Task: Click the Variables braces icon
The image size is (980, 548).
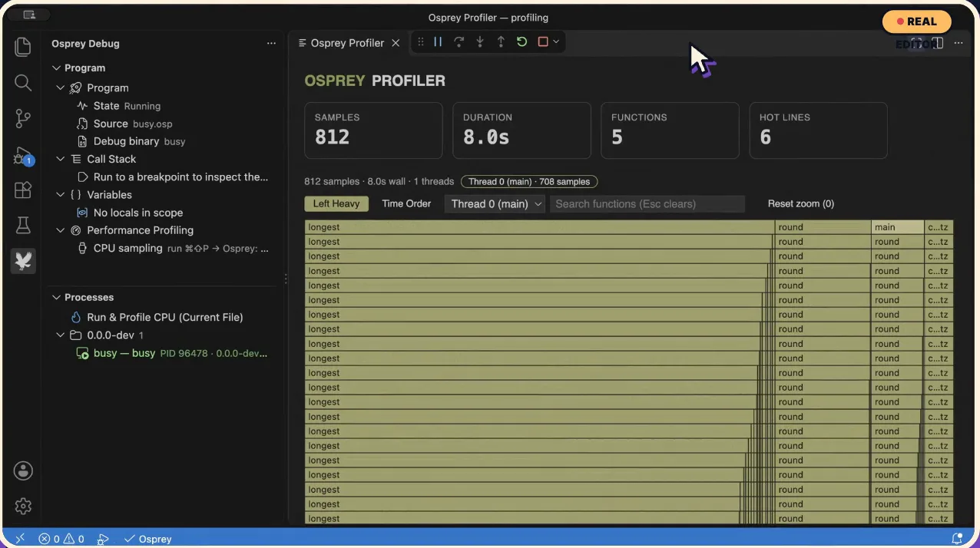Action: point(76,195)
